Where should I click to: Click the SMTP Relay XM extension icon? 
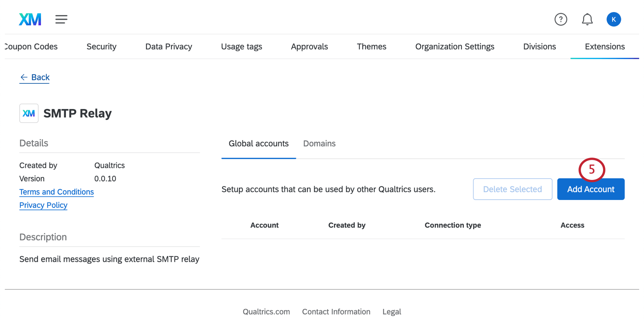pyautogui.click(x=29, y=113)
